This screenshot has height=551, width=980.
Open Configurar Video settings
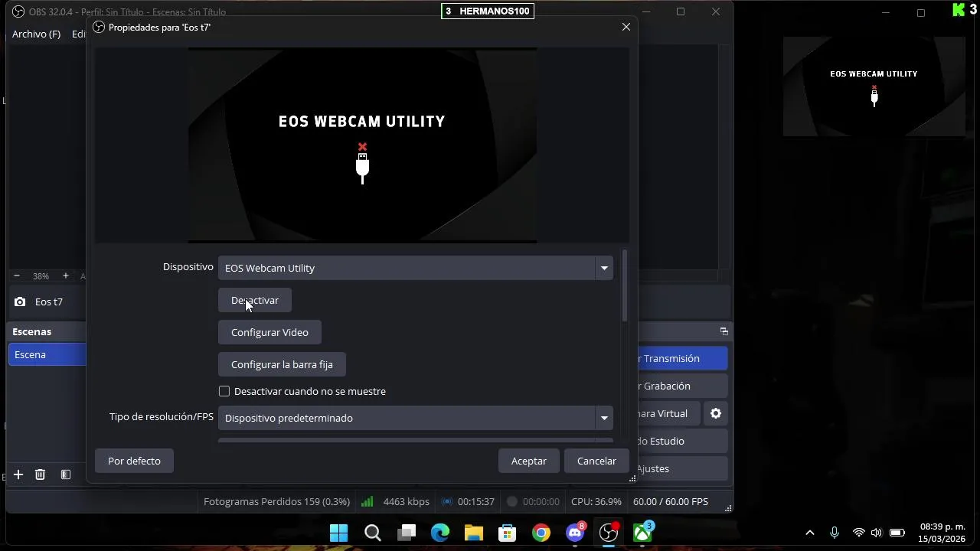click(x=269, y=332)
